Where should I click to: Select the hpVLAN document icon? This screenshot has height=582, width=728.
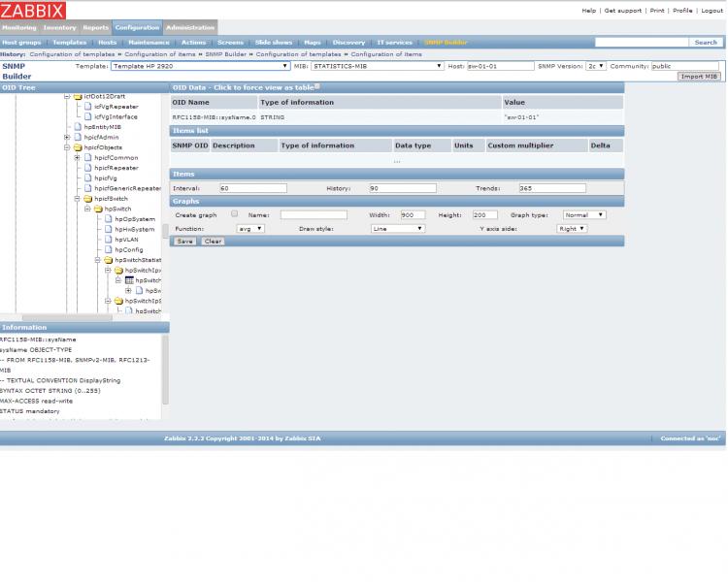[109, 240]
